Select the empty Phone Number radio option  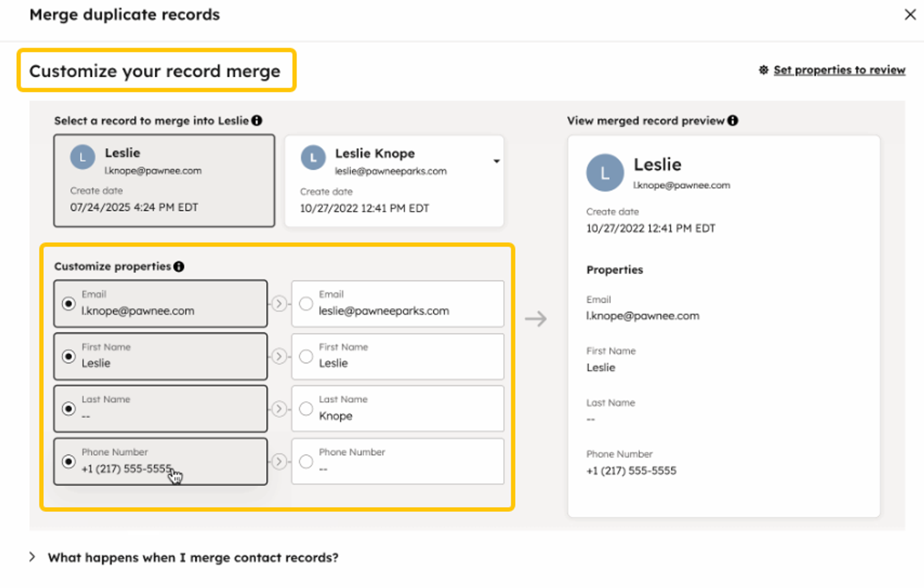pos(306,462)
